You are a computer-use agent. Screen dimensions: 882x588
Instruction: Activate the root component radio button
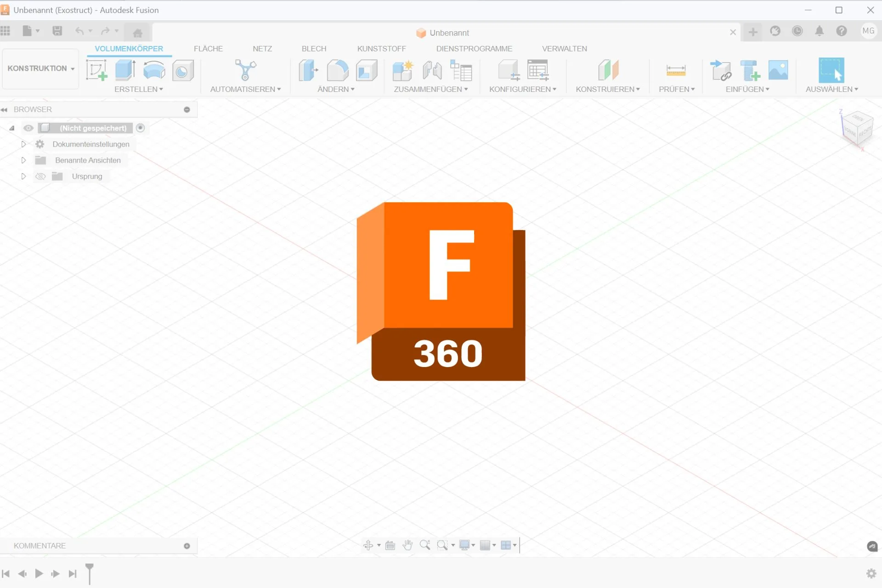coord(141,128)
